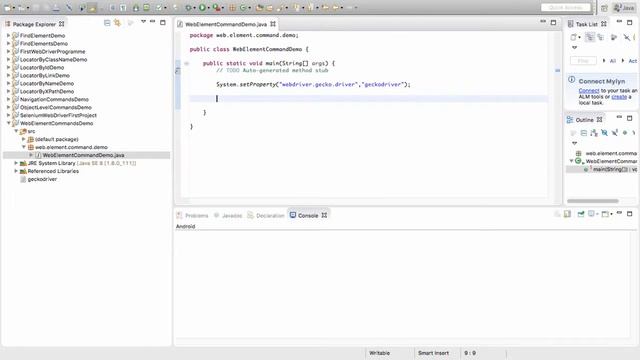Viewport: 640px width, 360px height.
Task: Expand the LocatorByXPathDemo project
Action: [8, 91]
